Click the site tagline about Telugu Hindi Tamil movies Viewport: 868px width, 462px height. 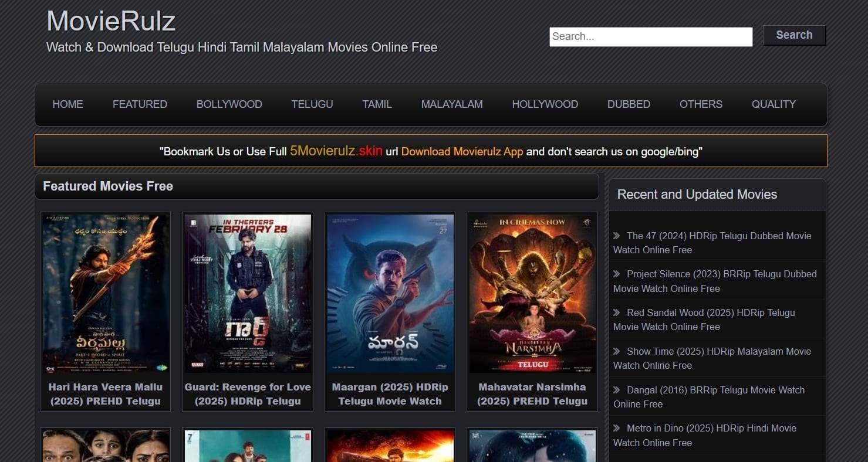tap(242, 47)
